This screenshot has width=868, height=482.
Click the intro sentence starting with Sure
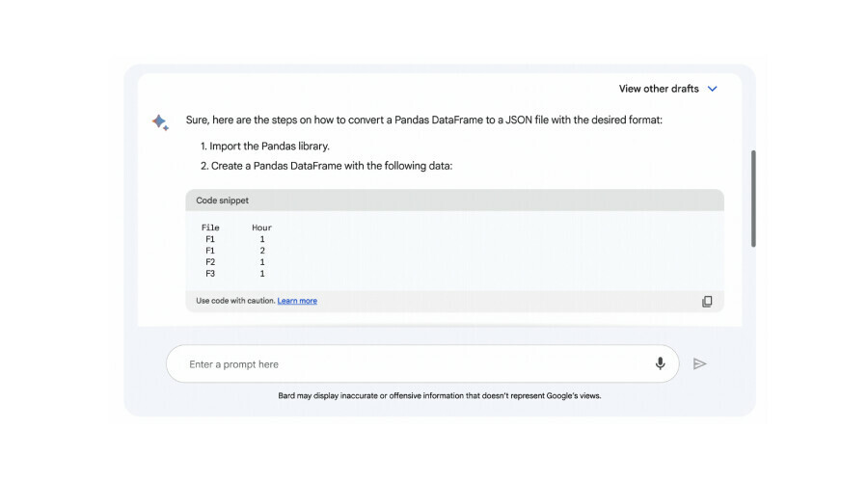(x=424, y=121)
